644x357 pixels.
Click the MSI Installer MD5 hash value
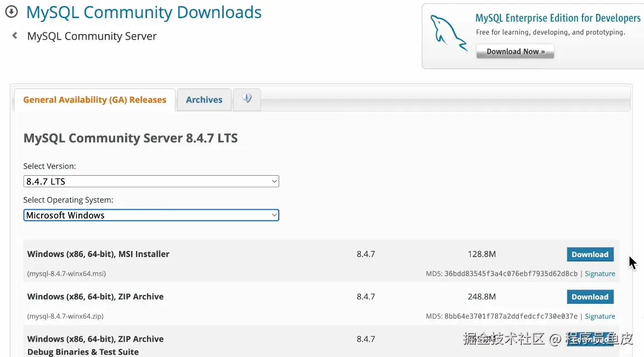511,274
